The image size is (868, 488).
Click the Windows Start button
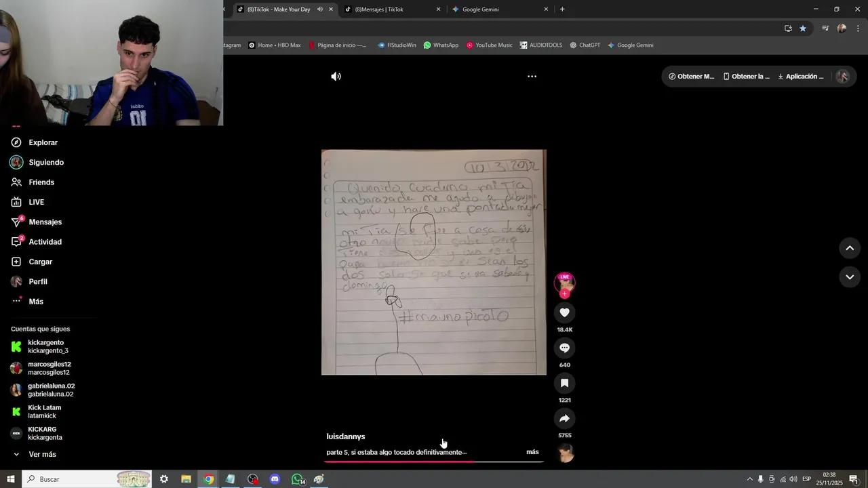coord(10,479)
